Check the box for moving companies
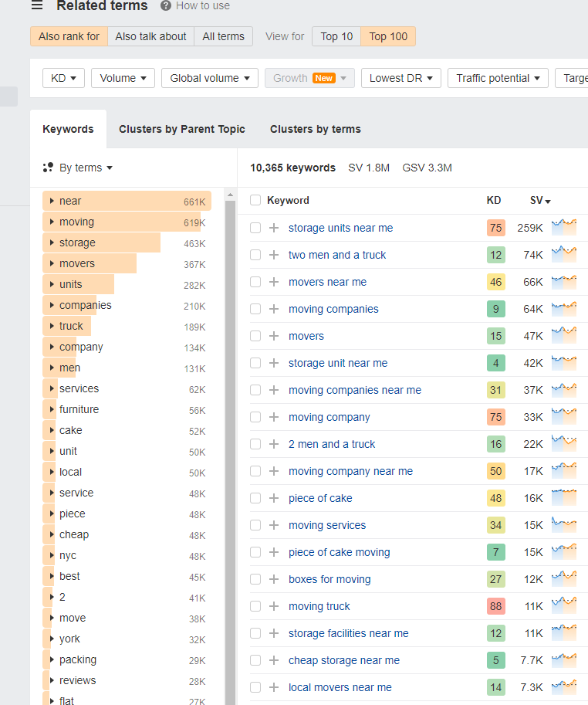Viewport: 588px width, 705px height. coord(255,309)
